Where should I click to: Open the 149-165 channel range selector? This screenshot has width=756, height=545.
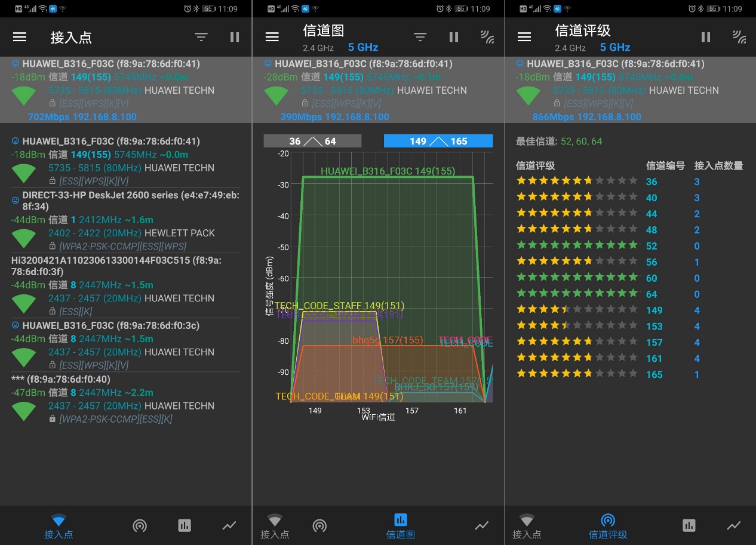[438, 141]
